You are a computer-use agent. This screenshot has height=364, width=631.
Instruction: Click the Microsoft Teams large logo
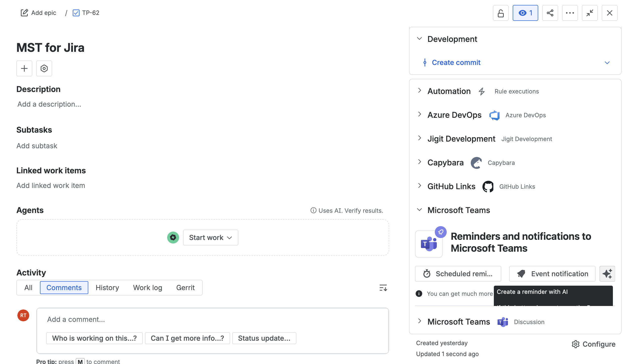pos(429,244)
